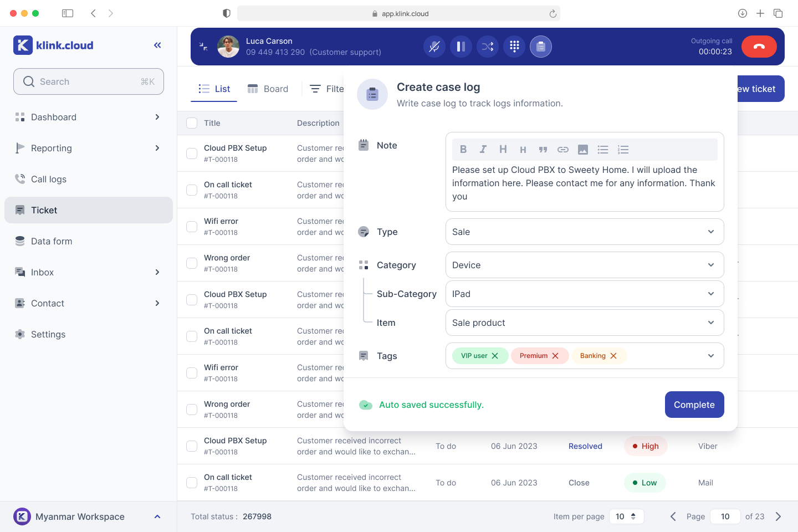The image size is (798, 532).
Task: Check the first Wrong order row
Action: point(192,263)
